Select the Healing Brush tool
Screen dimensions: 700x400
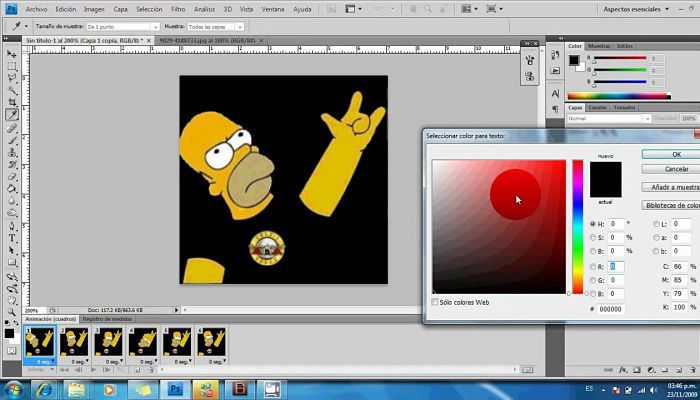(12, 129)
